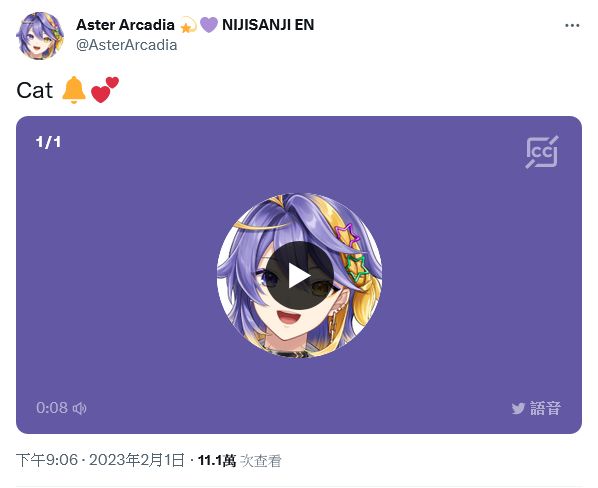Click the 0:08 duration indicator
598x488 pixels.
tap(52, 408)
